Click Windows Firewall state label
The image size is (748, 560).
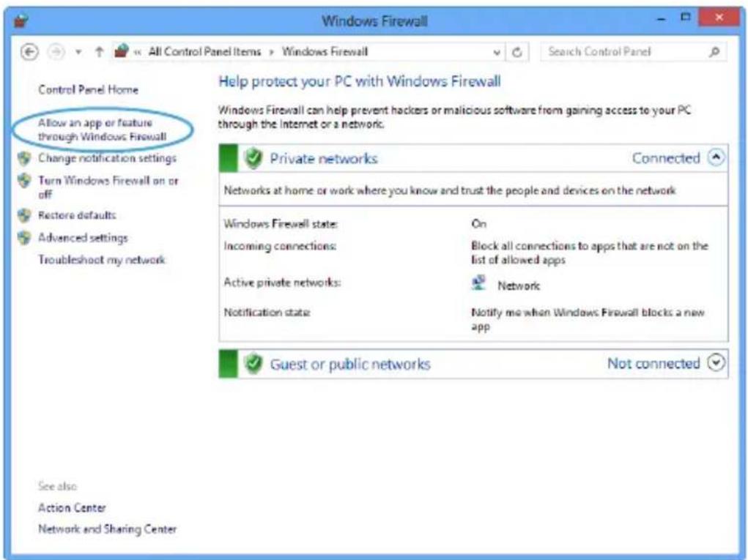(281, 224)
